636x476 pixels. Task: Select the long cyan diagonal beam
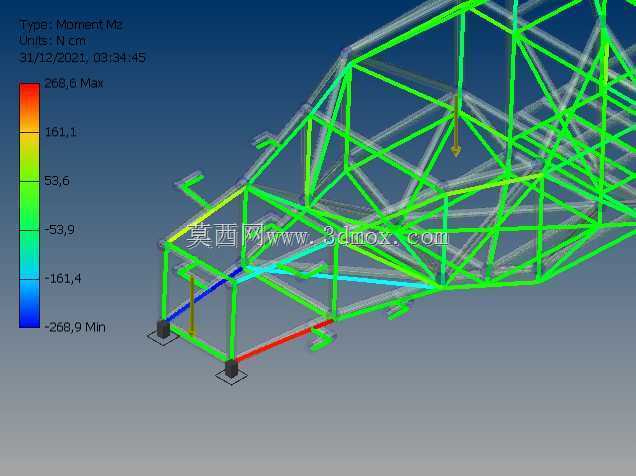pos(341,277)
